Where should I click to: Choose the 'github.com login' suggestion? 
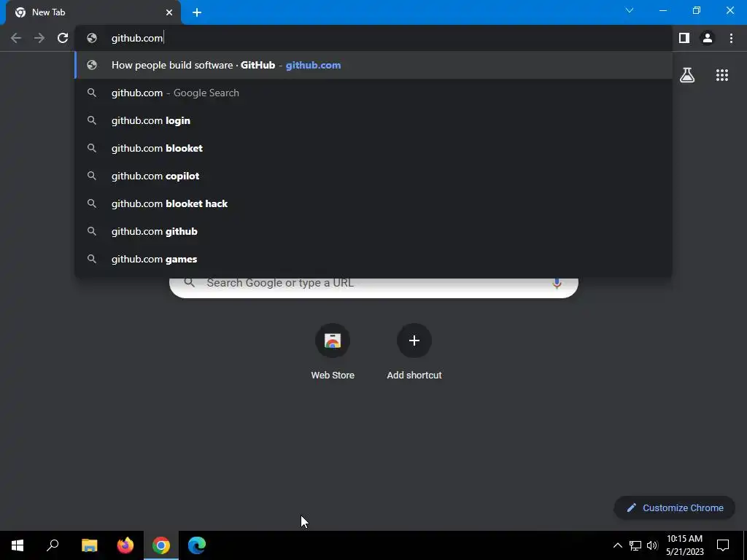click(373, 120)
